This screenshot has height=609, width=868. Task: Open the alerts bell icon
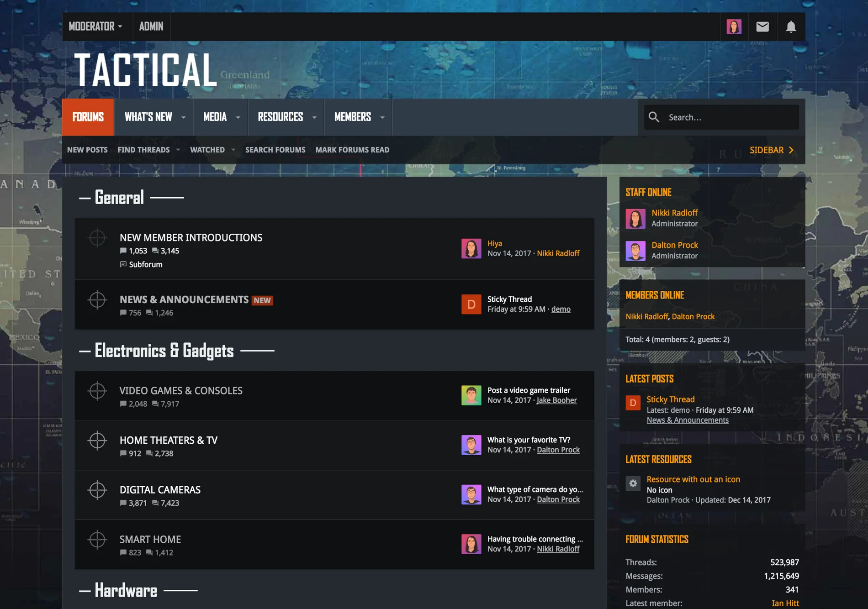pyautogui.click(x=791, y=26)
